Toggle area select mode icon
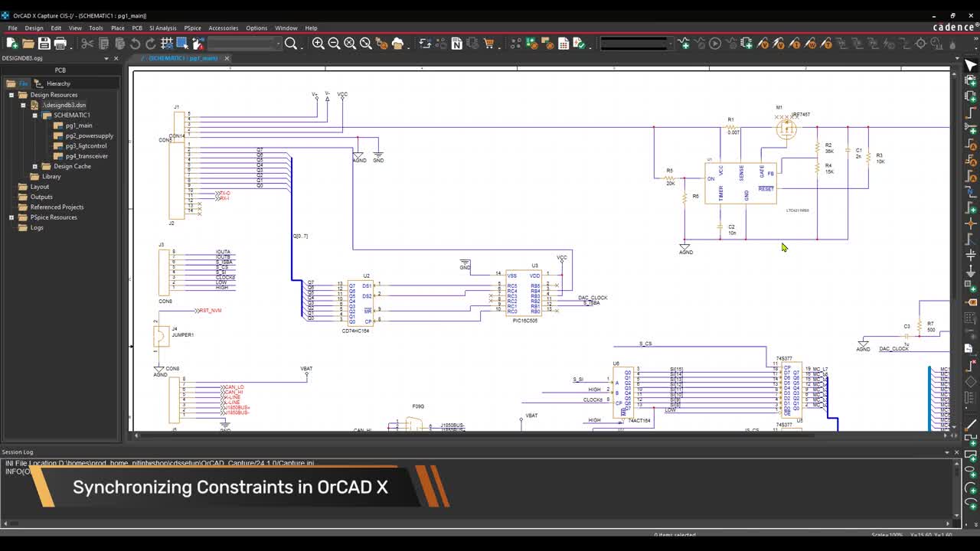The image size is (980, 551). [x=182, y=44]
